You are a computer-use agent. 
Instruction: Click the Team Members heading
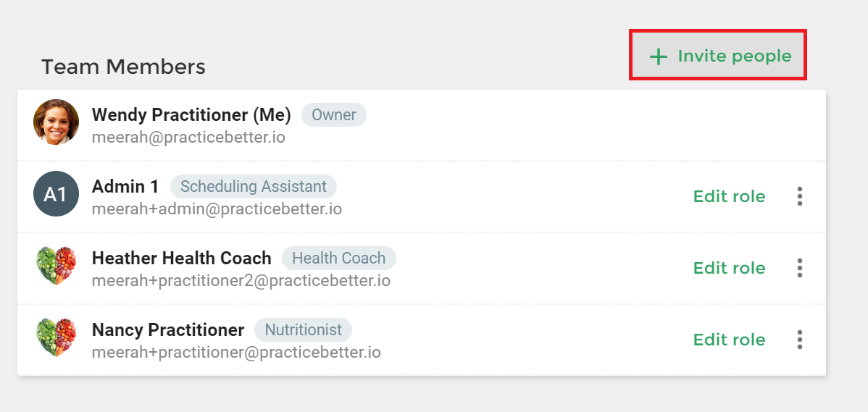pos(123,67)
